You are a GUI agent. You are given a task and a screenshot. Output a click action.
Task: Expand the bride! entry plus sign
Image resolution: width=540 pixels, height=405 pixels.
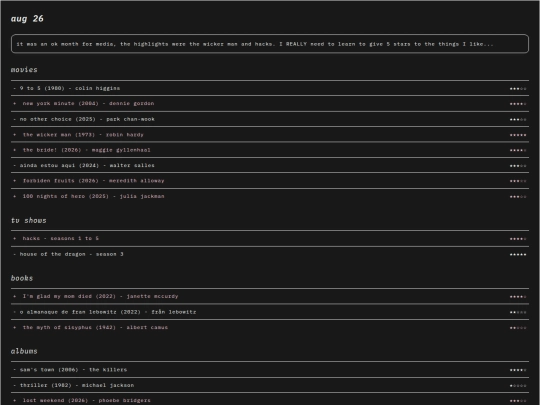tap(14, 150)
